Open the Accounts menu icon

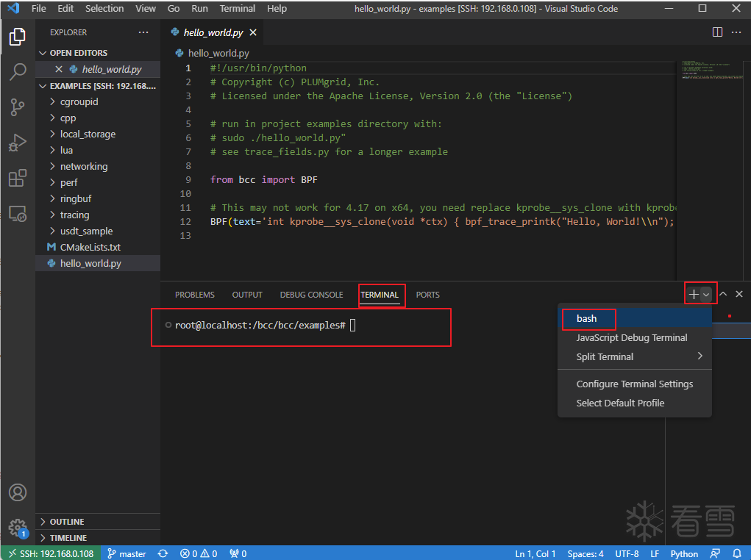pyautogui.click(x=18, y=492)
